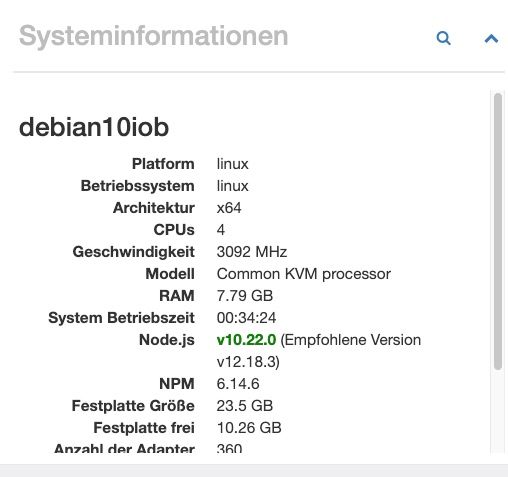Screen dimensions: 508x477
Task: Select the CPUs value 4
Action: click(x=221, y=230)
